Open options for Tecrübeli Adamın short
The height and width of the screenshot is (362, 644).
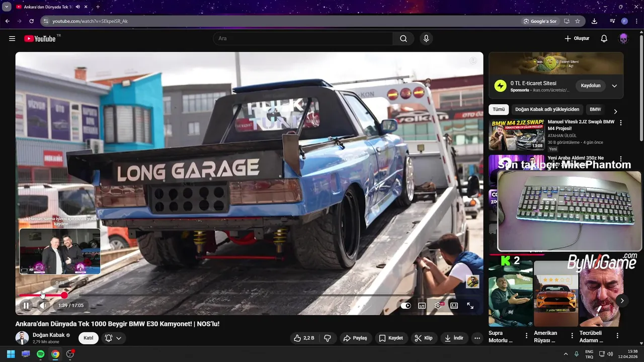click(x=616, y=335)
